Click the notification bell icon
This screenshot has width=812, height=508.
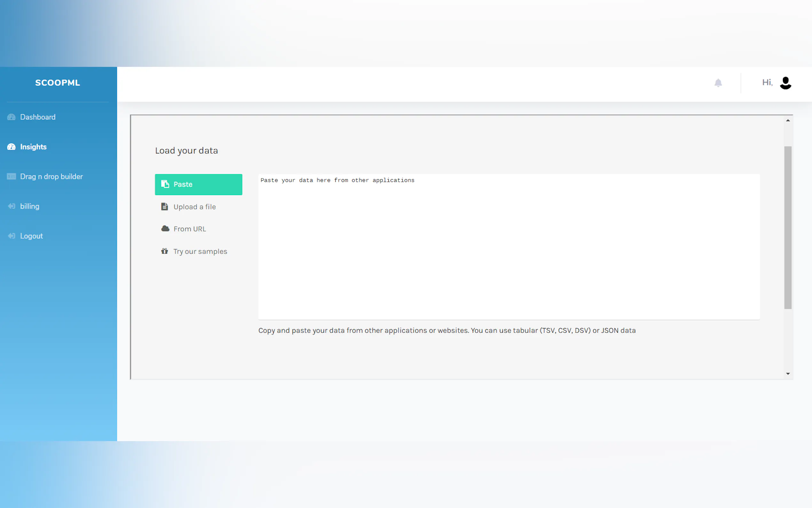pos(718,83)
